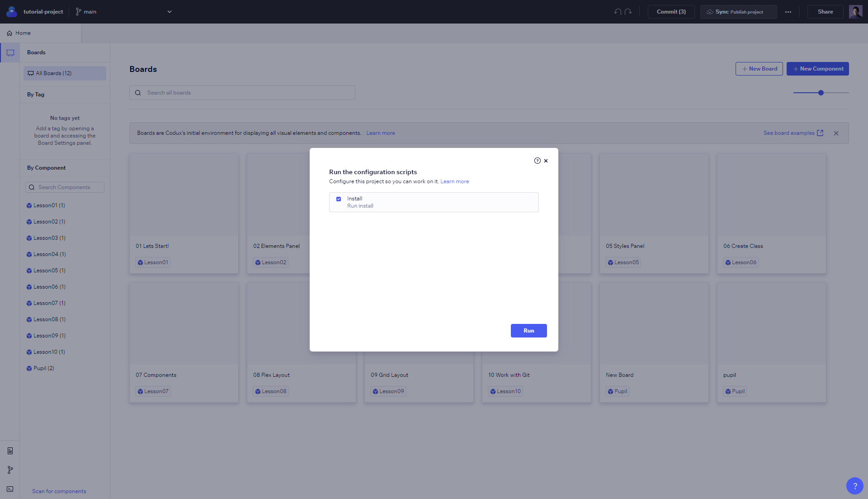Screen dimensions: 868x499
Task: Adjust the board thumbnail size slider
Action: pyautogui.click(x=821, y=93)
